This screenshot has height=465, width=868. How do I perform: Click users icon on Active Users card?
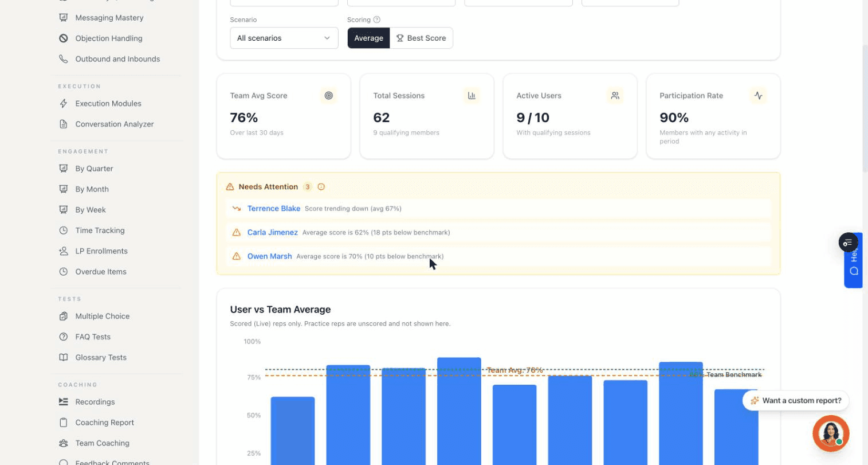click(x=615, y=96)
